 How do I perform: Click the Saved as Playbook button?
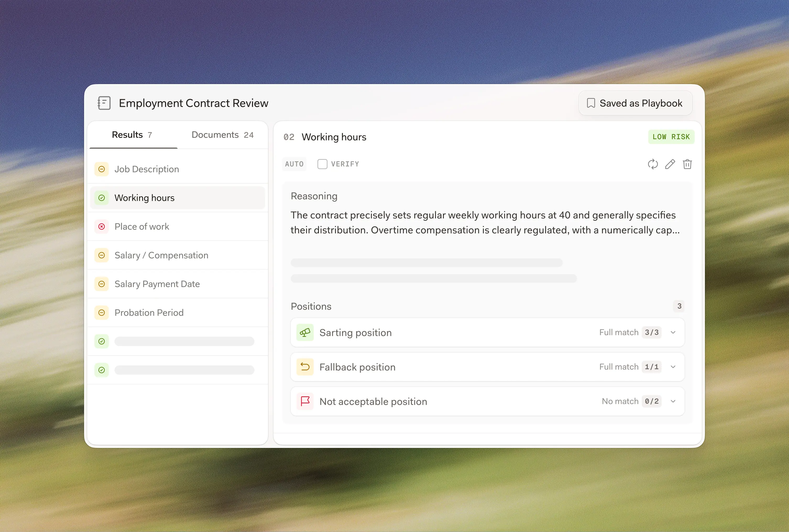pyautogui.click(x=635, y=103)
